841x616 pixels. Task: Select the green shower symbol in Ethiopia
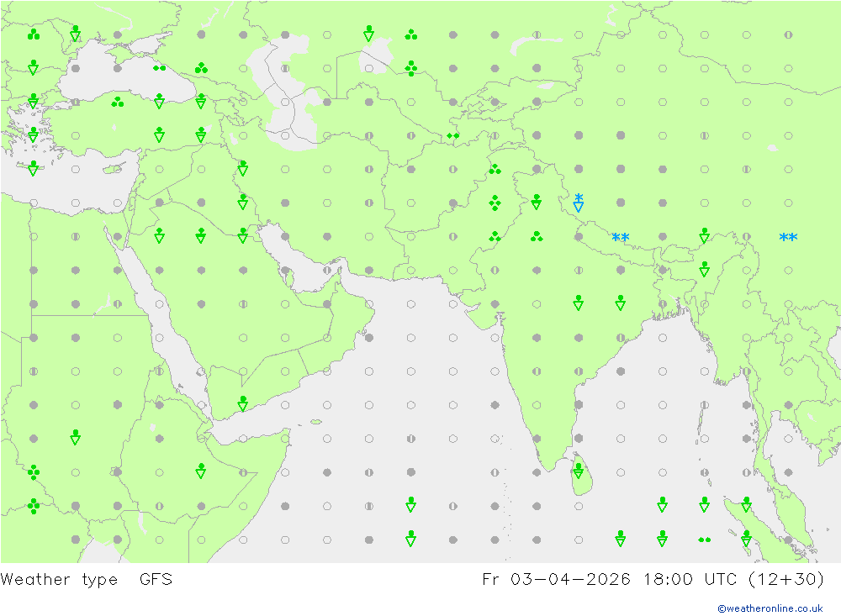201,471
